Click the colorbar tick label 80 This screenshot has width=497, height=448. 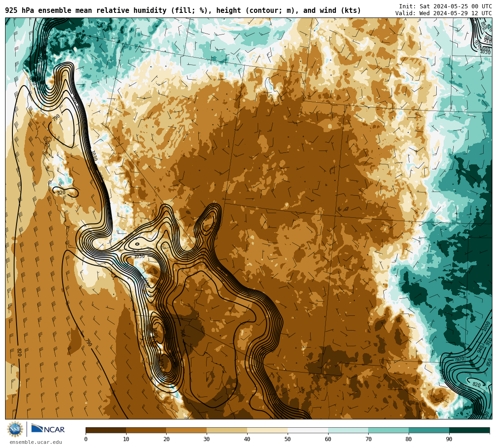point(409,439)
